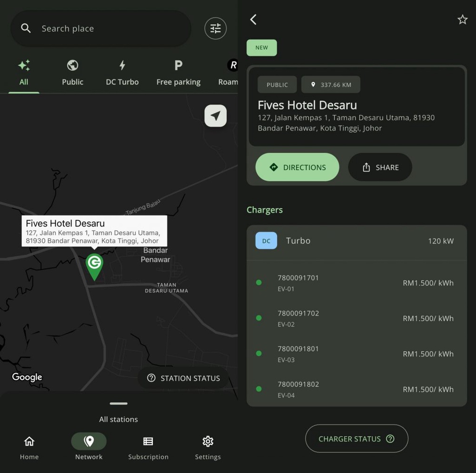Click the Free parking filter label

click(x=178, y=82)
